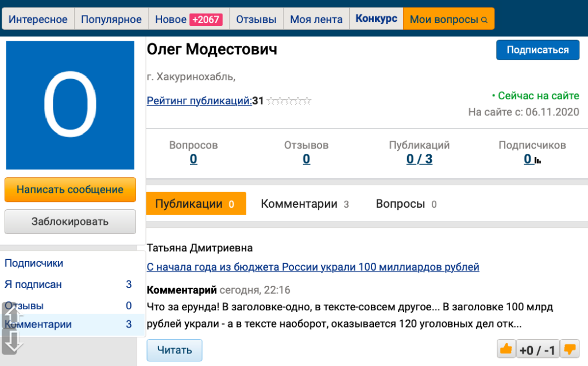Click the Читать button under comment
Viewport: 588px width, 366px height.
174,350
